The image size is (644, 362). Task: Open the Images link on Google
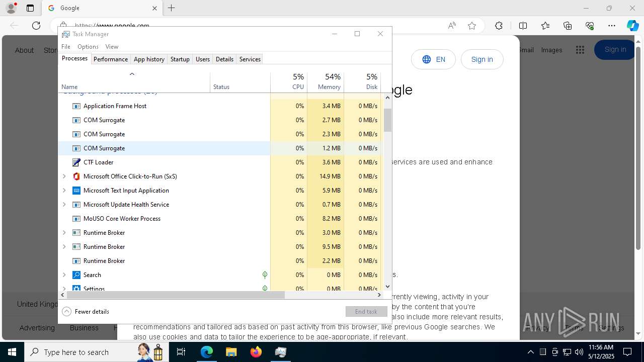pos(551,50)
